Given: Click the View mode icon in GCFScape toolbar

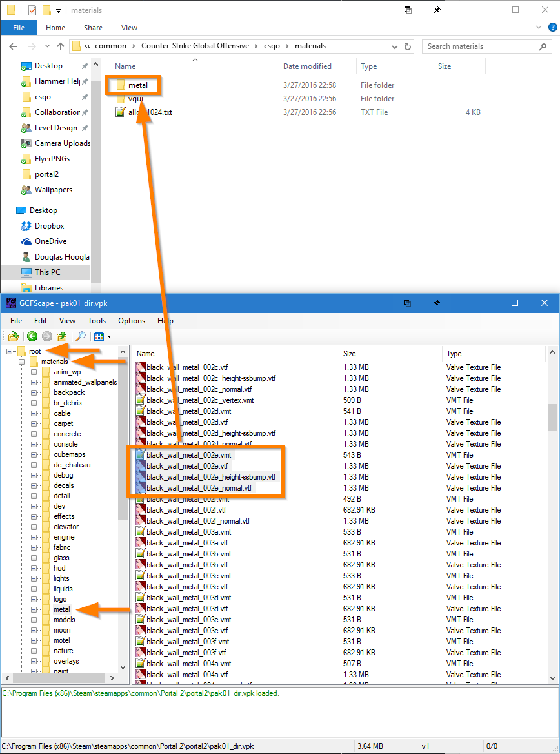Looking at the screenshot, I should tap(99, 336).
